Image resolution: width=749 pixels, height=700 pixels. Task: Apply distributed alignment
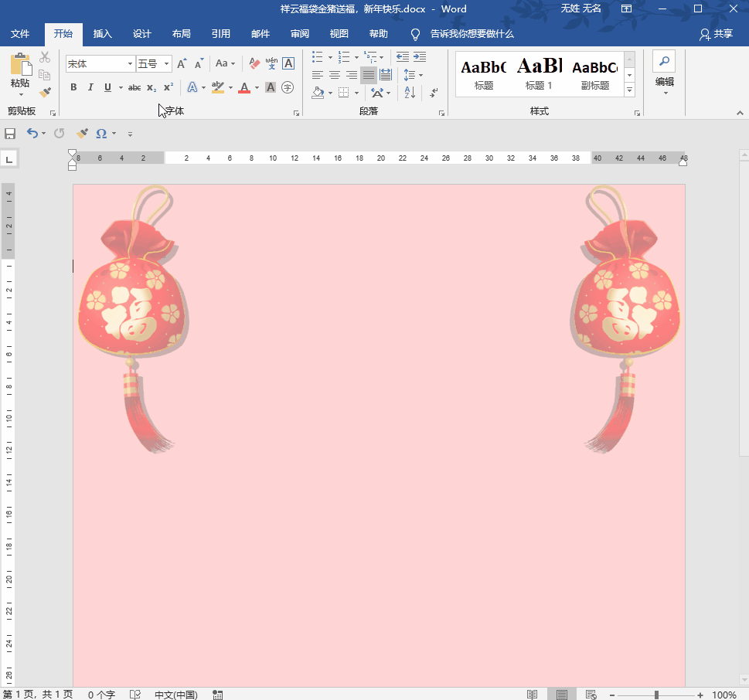[386, 75]
